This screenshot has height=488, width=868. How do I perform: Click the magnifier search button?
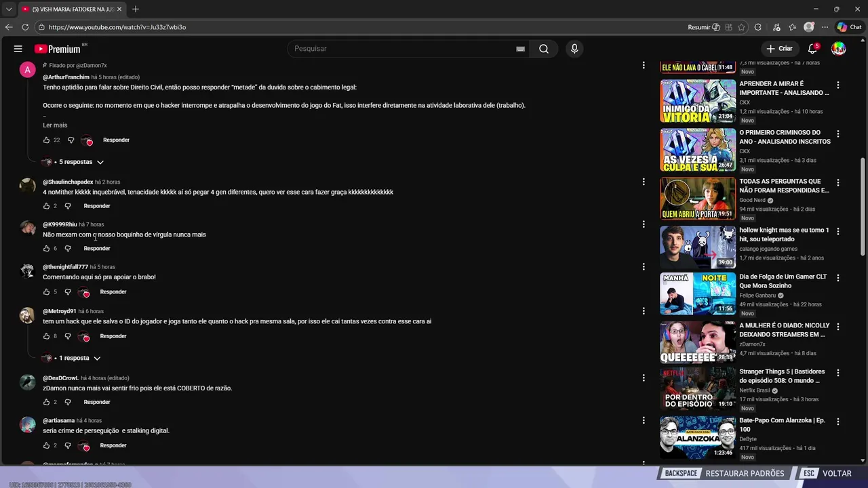pyautogui.click(x=544, y=49)
